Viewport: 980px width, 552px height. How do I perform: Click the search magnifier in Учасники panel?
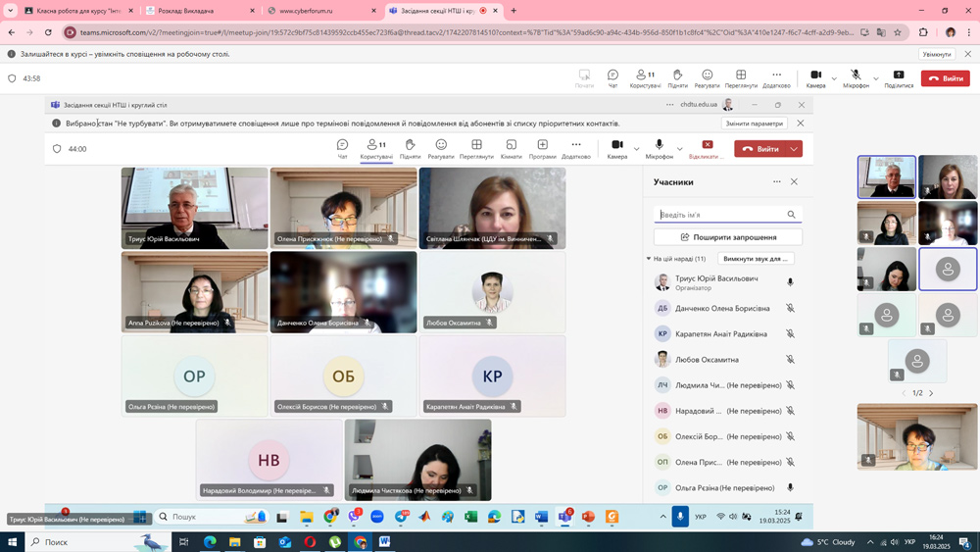click(x=791, y=215)
